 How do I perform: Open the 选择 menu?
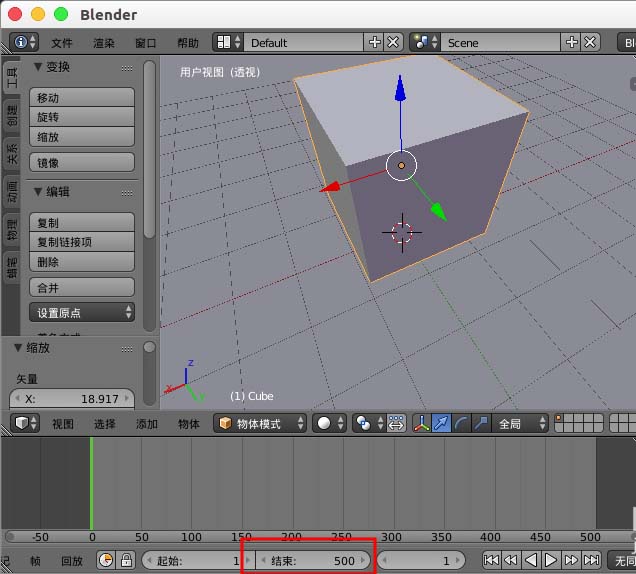105,424
